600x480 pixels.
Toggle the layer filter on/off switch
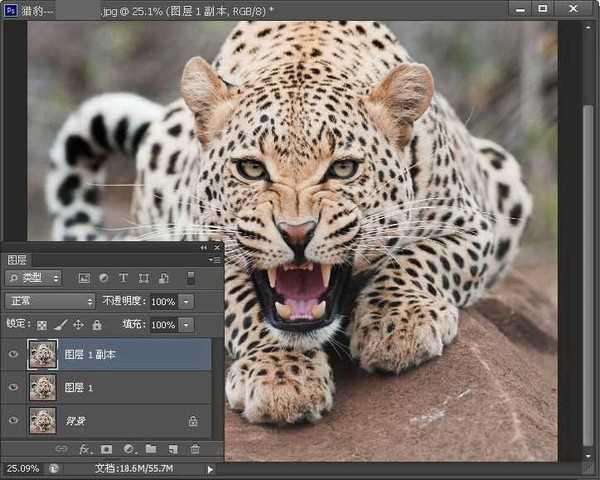191,278
